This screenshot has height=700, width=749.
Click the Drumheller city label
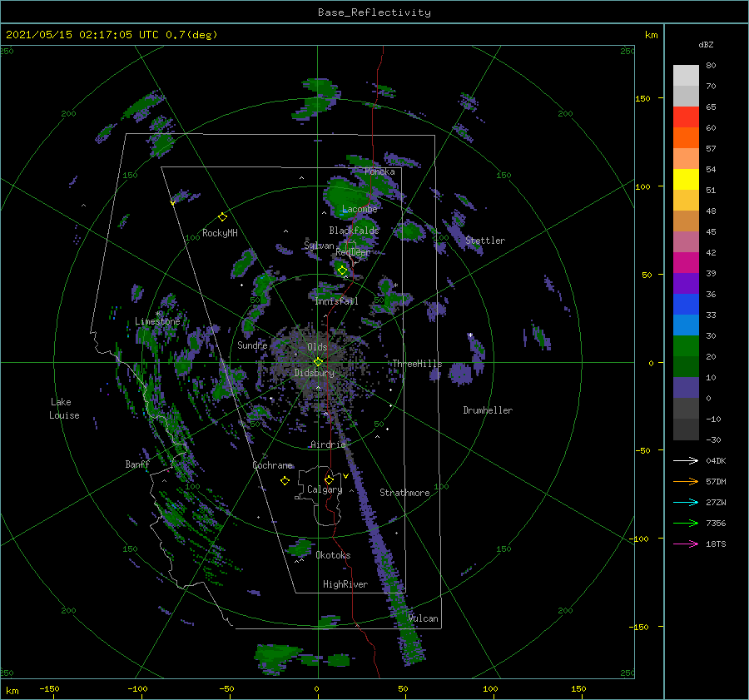[488, 410]
